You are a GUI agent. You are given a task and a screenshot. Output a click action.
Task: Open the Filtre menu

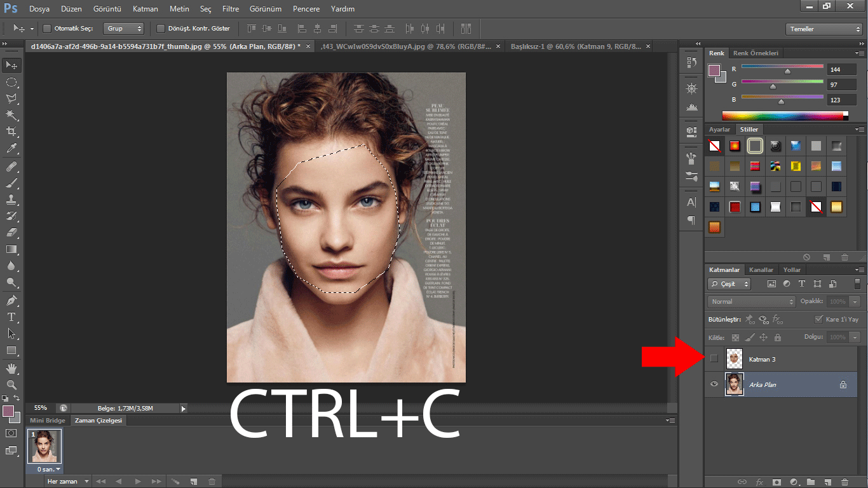pyautogui.click(x=231, y=9)
